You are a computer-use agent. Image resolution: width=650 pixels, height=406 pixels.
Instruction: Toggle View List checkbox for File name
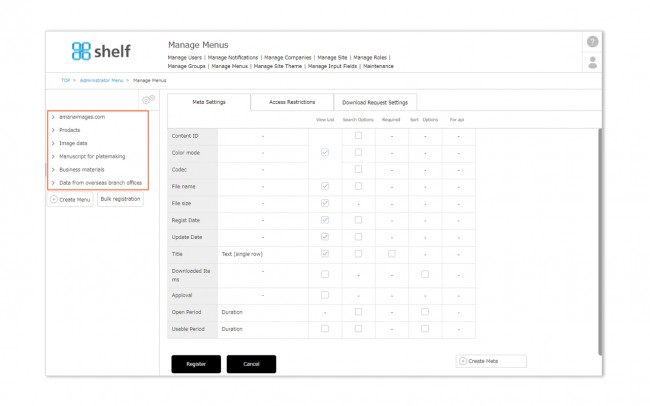(325, 186)
